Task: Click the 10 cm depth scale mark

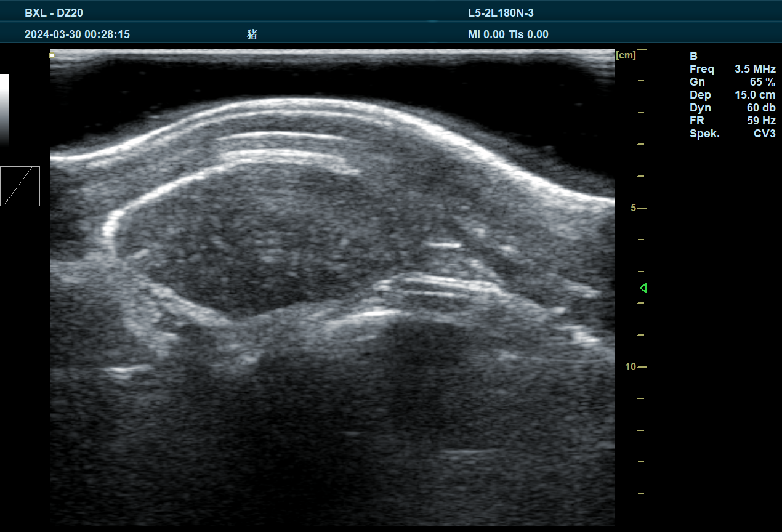Action: coord(637,366)
